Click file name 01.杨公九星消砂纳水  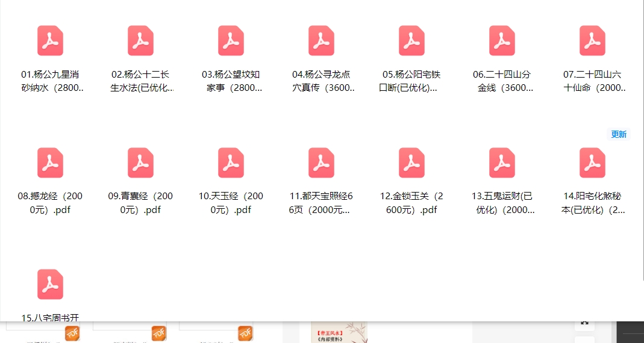click(x=52, y=81)
